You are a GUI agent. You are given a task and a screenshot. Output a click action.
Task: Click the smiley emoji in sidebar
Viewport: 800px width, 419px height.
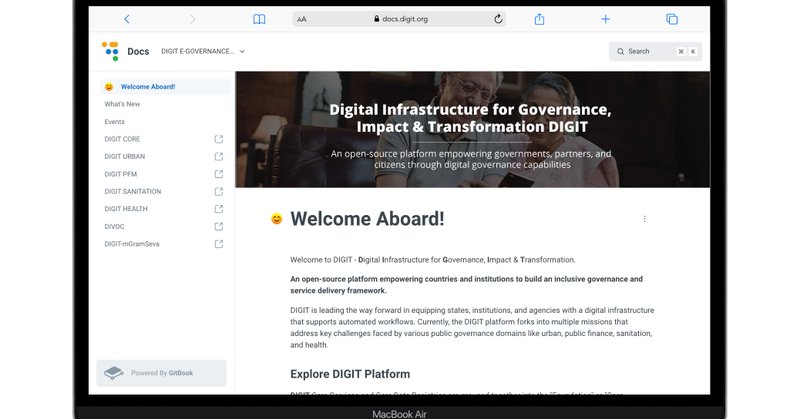109,87
